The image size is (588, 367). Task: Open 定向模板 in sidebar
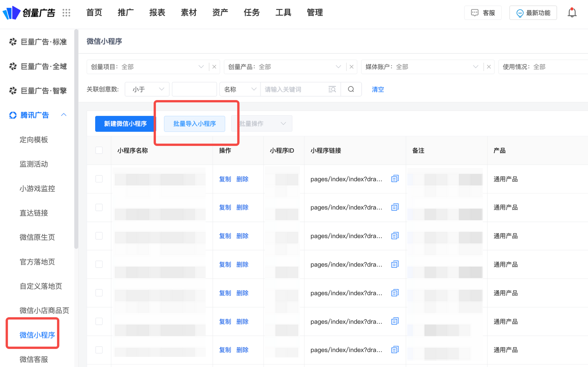click(34, 140)
